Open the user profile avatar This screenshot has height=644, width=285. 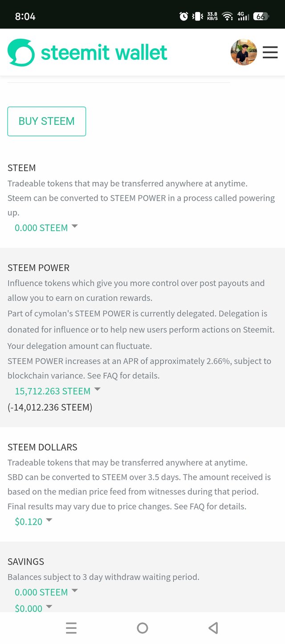point(244,53)
